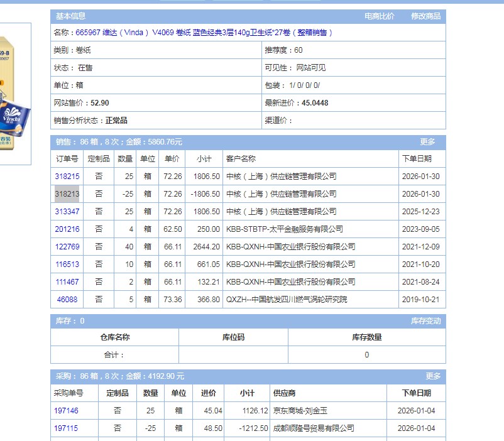
Task: Open order 116513 from the sales list
Action: (x=67, y=264)
